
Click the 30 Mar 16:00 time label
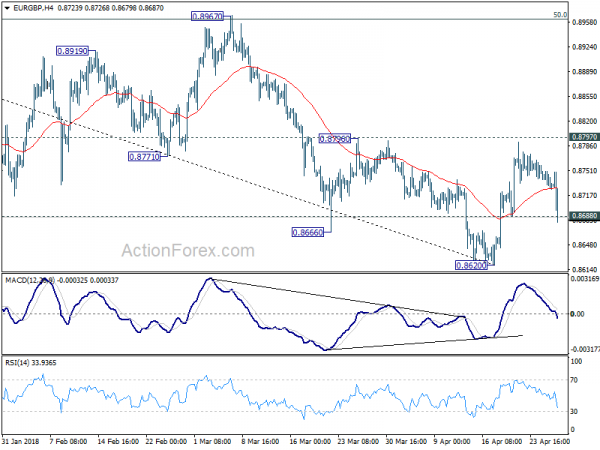click(x=406, y=441)
